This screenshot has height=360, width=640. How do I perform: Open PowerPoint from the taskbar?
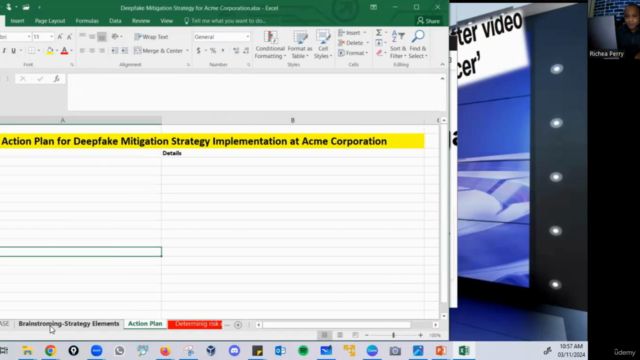[441, 351]
